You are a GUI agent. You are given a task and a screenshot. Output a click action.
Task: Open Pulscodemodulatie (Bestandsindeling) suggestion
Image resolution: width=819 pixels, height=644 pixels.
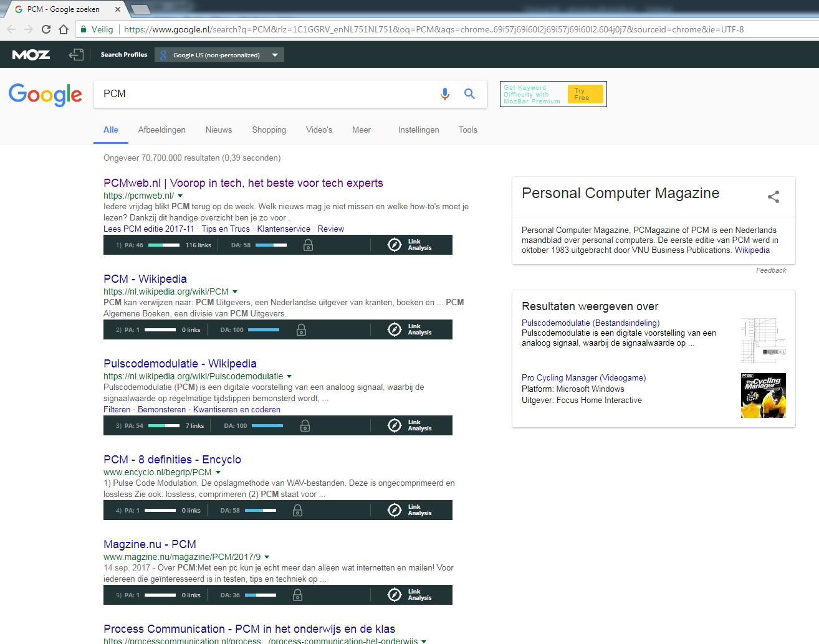(590, 323)
